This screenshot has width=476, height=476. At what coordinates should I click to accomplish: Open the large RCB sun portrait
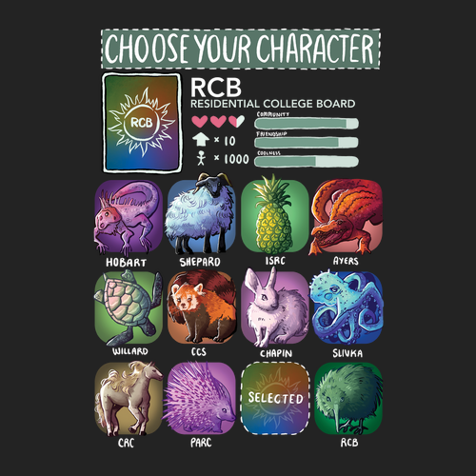tap(142, 123)
